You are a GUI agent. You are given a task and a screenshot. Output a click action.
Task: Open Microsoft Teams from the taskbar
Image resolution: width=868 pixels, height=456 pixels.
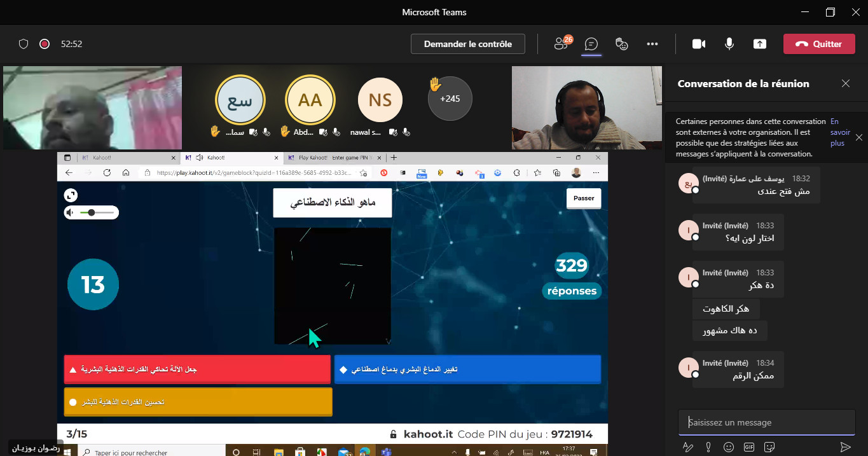click(386, 452)
